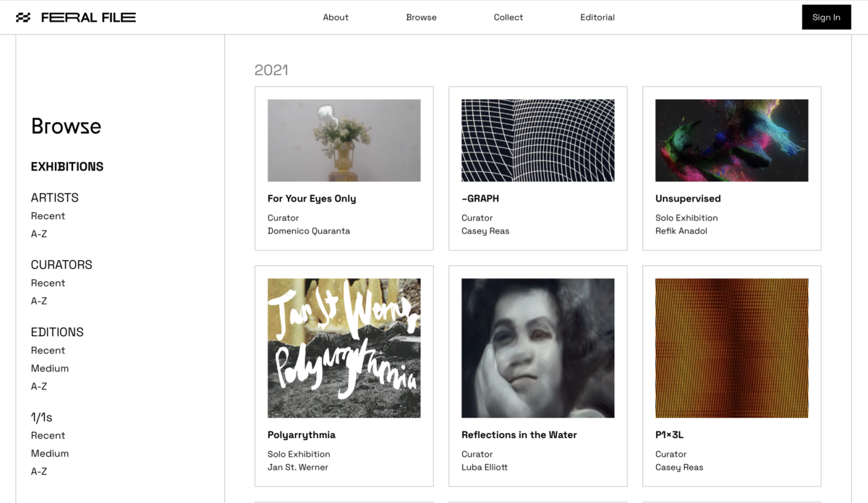
Task: Go to Browse in the top navigation
Action: point(421,17)
